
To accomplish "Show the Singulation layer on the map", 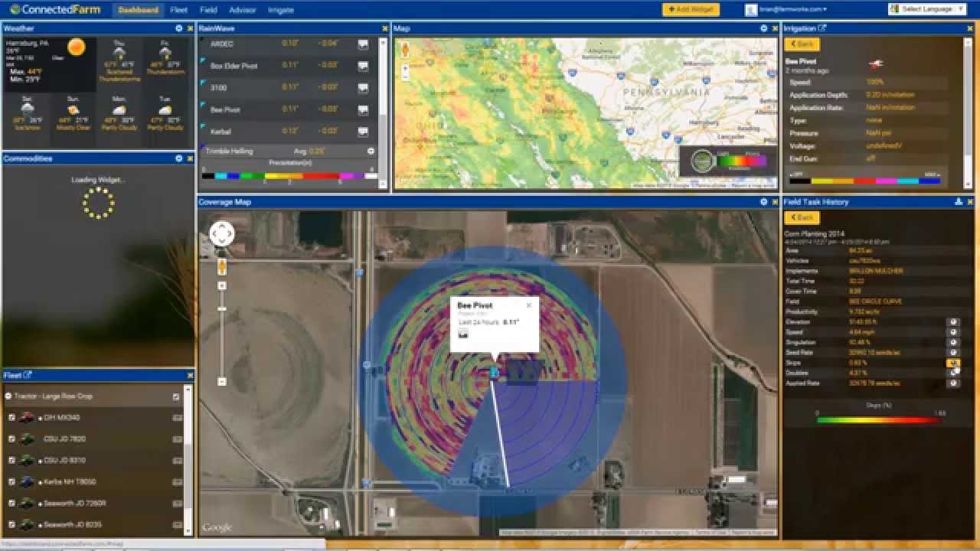I will pyautogui.click(x=953, y=342).
